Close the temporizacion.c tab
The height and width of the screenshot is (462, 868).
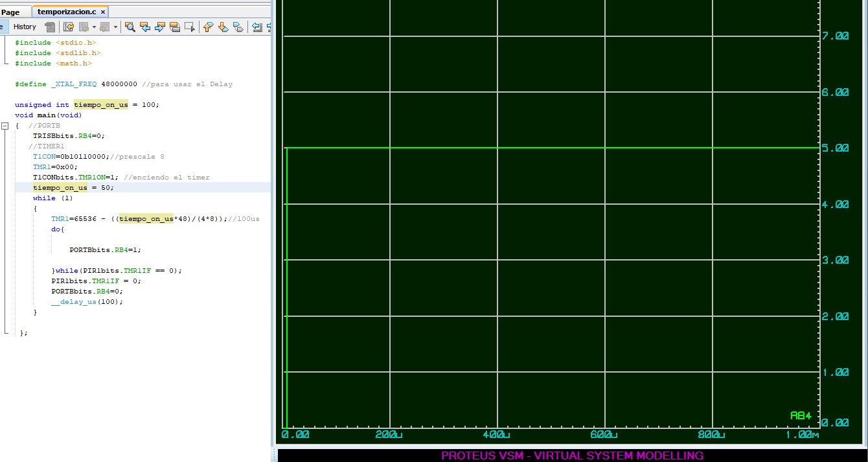point(103,12)
